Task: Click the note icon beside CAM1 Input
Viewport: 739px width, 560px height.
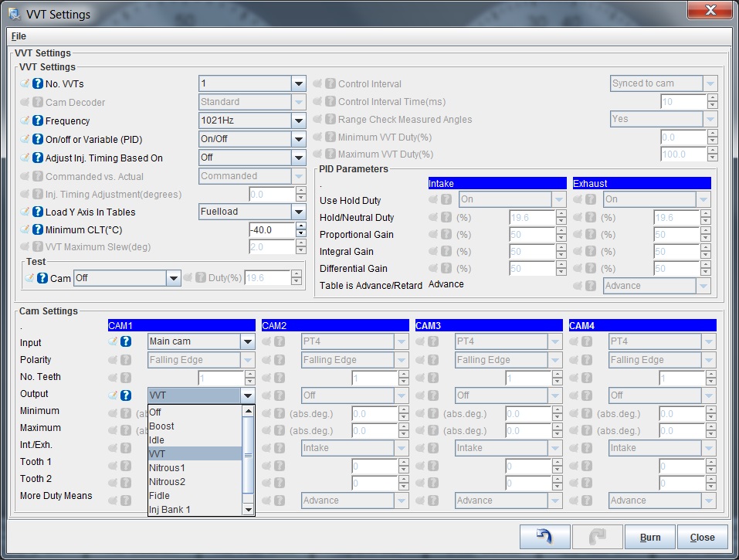Action: [x=113, y=341]
